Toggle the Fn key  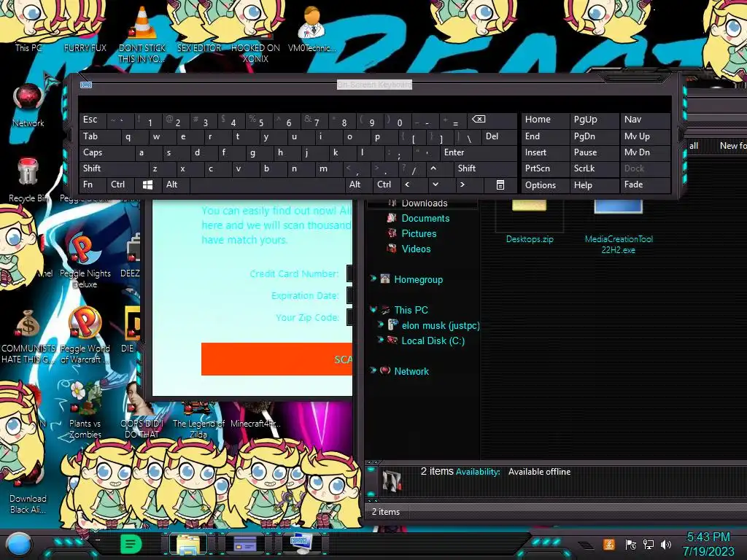(93, 184)
